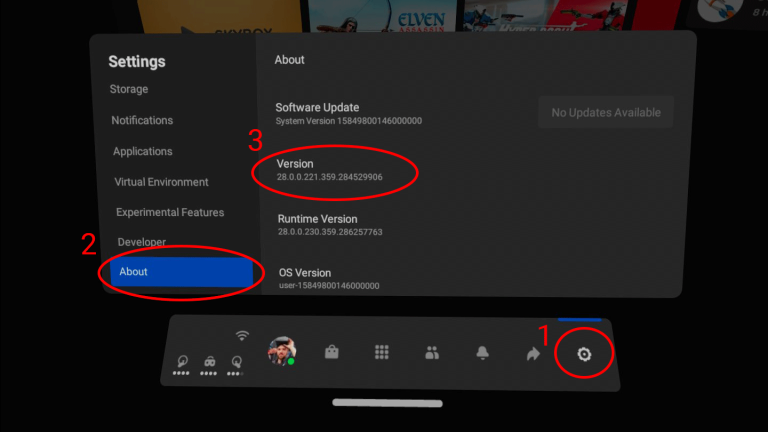This screenshot has height=432, width=768.
Task: Click the Version number entry
Action: pyautogui.click(x=330, y=170)
